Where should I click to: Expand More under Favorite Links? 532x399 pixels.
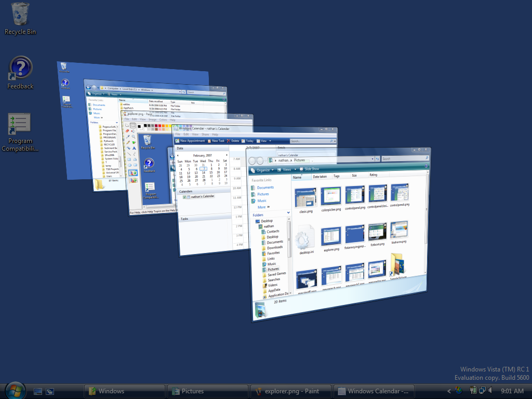click(x=261, y=207)
